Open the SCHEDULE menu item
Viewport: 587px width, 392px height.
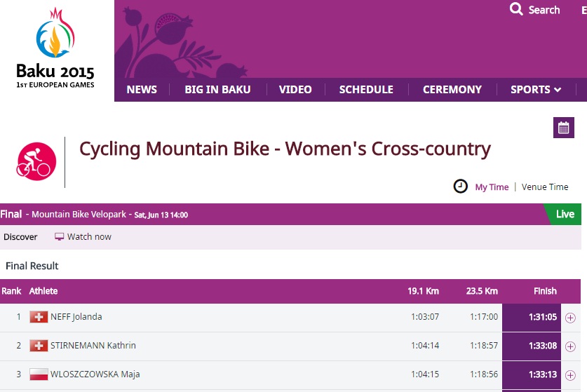click(x=366, y=90)
